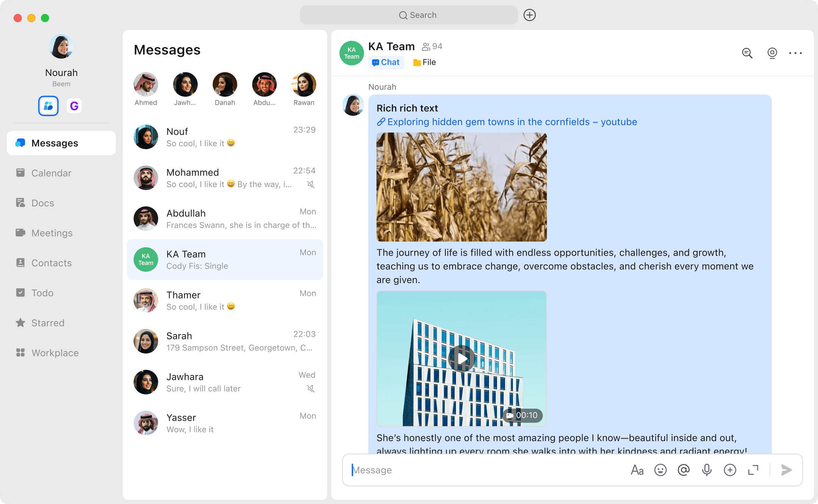The image size is (818, 504).
Task: Click the add attachment plus icon
Action: (730, 470)
